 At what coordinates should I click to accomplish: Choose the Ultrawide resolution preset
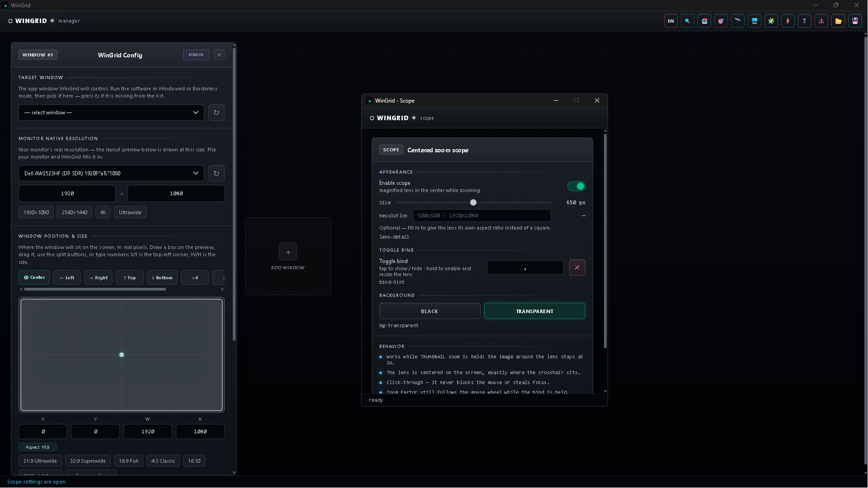[130, 212]
